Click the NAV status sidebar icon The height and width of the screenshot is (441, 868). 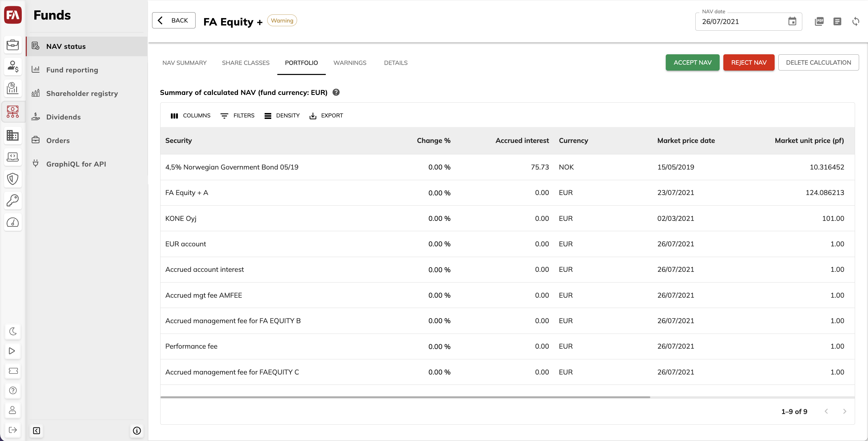[x=36, y=45]
